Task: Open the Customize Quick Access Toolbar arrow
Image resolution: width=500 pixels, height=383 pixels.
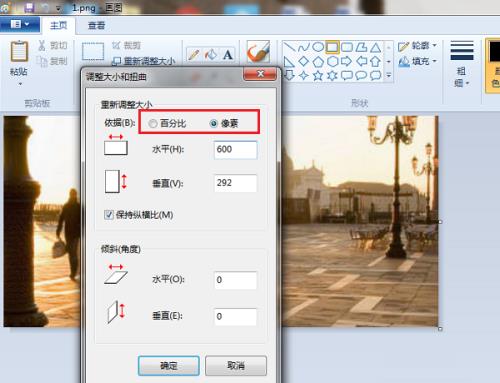Action: click(58, 8)
